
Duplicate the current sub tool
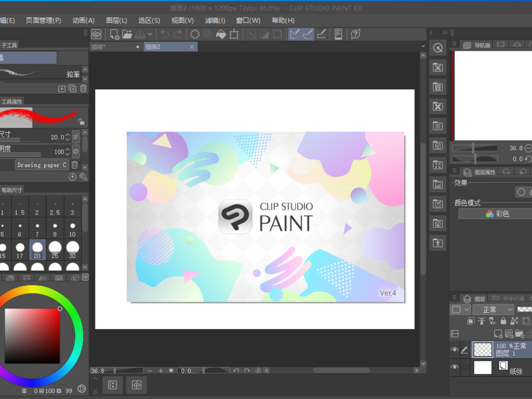coord(73,89)
